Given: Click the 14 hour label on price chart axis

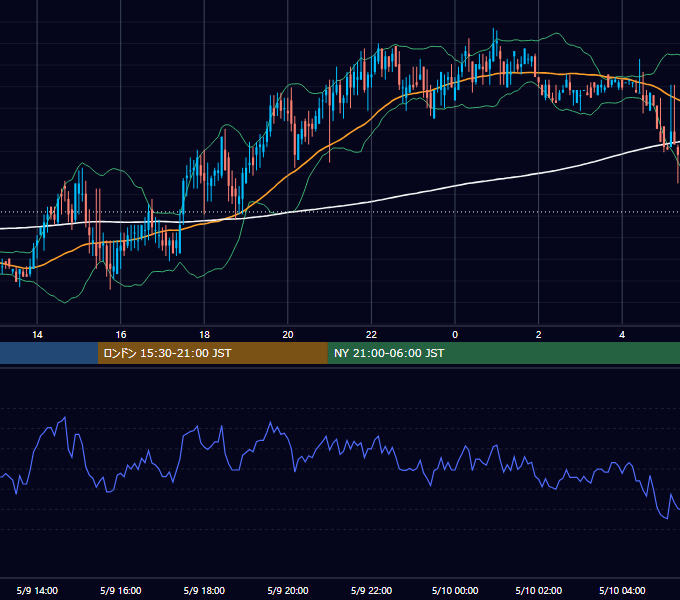Looking at the screenshot, I should (37, 335).
